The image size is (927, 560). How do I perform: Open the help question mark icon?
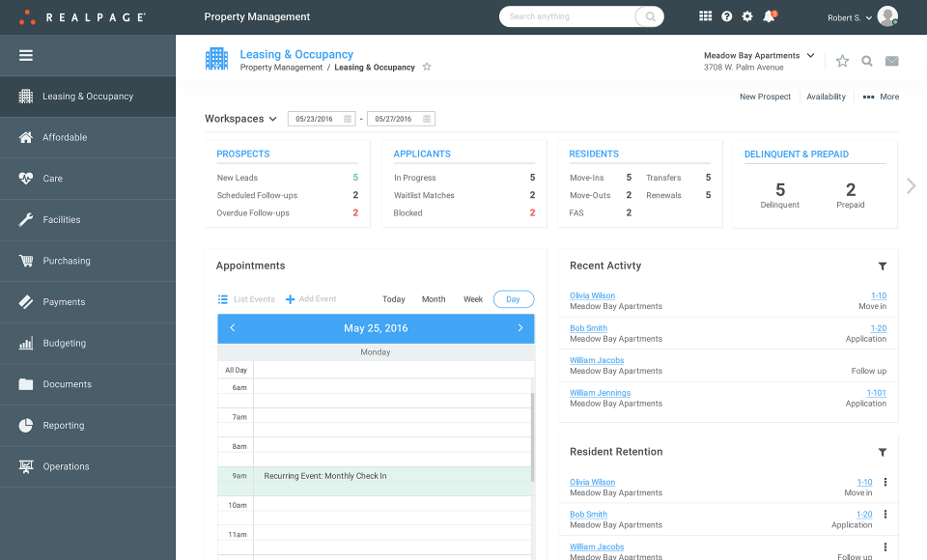(x=726, y=16)
